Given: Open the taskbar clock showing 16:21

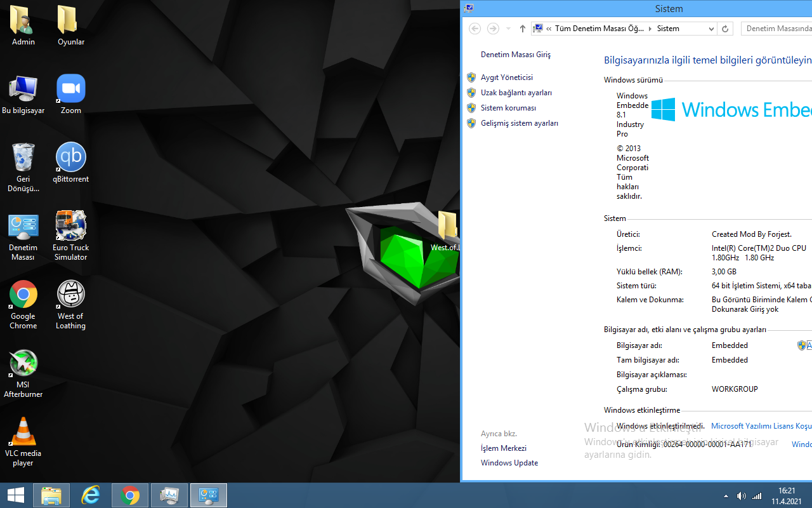Looking at the screenshot, I should click(787, 495).
